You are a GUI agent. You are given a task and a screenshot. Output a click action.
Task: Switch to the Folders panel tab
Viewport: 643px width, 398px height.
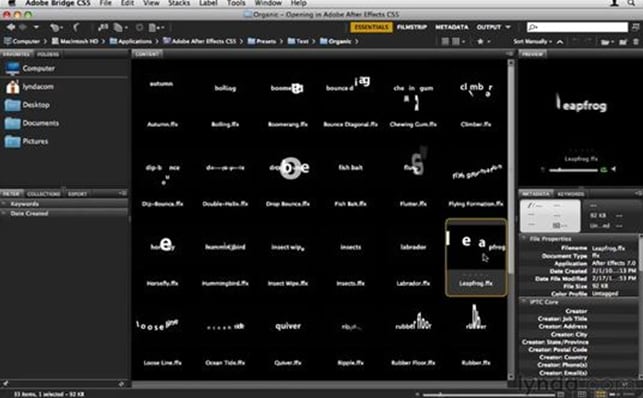point(48,54)
